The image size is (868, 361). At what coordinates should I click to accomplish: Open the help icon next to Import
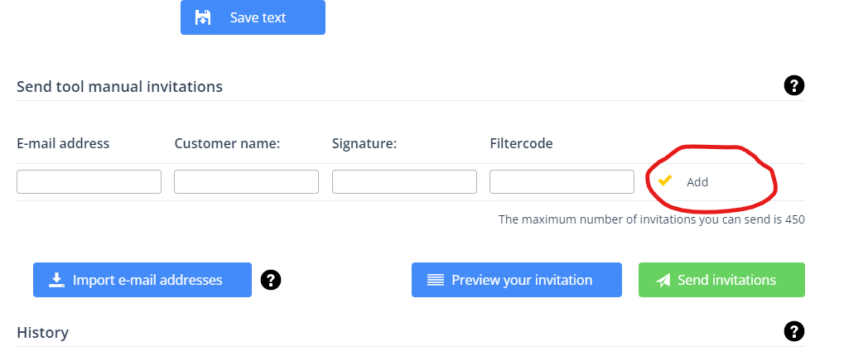(271, 280)
